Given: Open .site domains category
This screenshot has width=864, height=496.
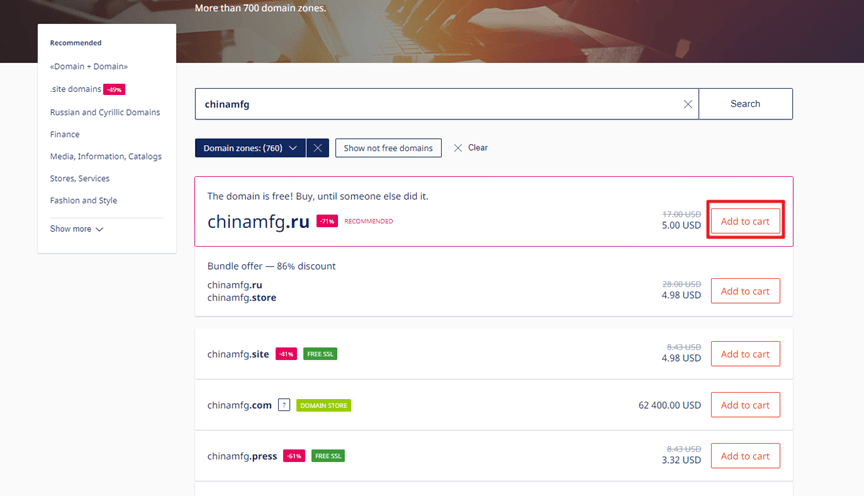Looking at the screenshot, I should (75, 89).
